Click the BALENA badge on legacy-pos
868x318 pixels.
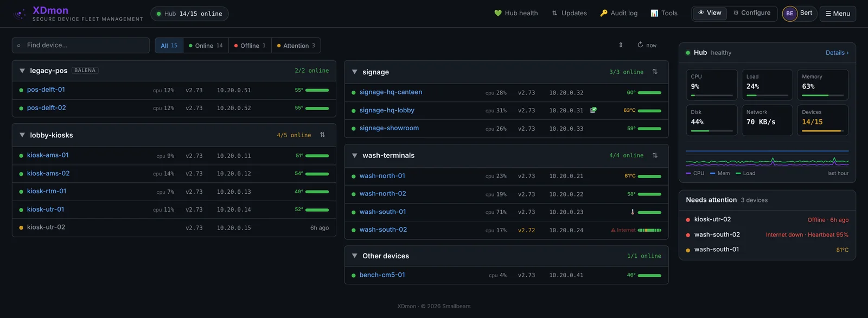[85, 71]
